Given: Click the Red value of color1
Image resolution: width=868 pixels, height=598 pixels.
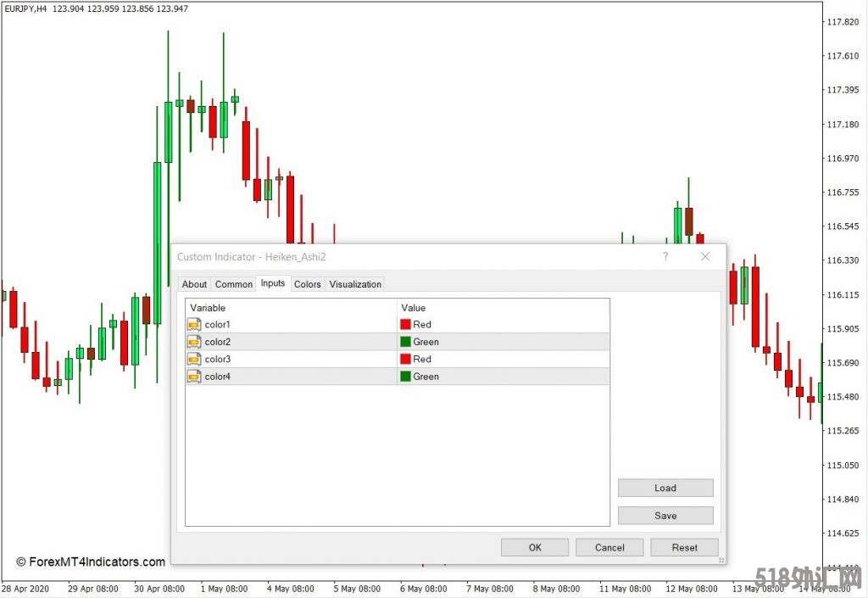Looking at the screenshot, I should [422, 325].
